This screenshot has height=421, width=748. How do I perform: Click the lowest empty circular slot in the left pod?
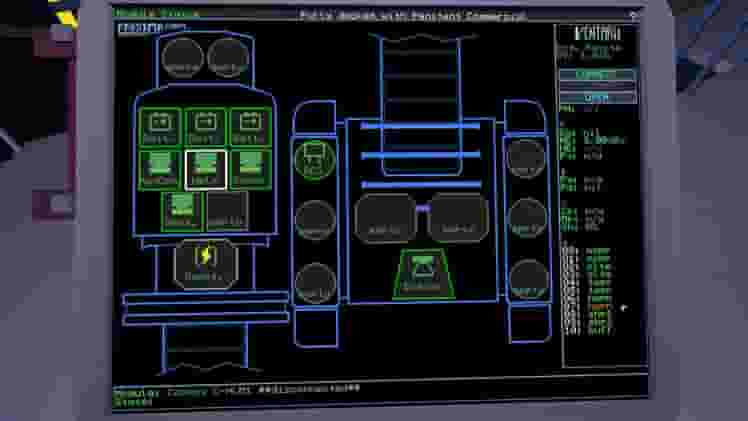tap(315, 283)
